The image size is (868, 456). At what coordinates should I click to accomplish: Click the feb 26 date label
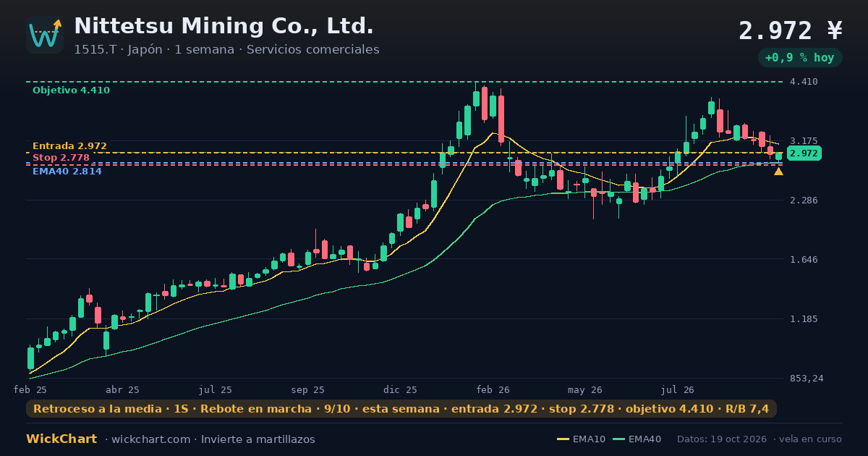click(x=493, y=389)
